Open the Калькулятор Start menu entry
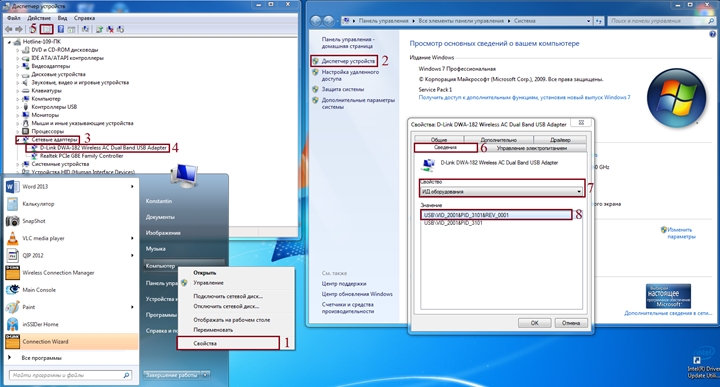Image resolution: width=720 pixels, height=387 pixels. (38, 204)
